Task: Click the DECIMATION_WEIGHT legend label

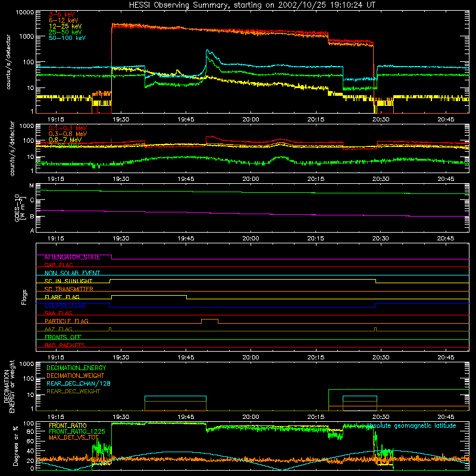Action: tap(76, 376)
